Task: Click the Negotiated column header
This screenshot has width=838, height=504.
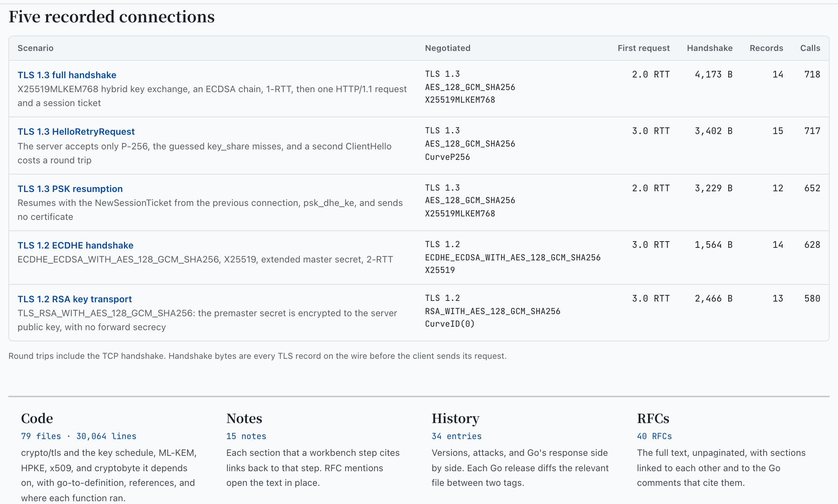Action: (448, 48)
